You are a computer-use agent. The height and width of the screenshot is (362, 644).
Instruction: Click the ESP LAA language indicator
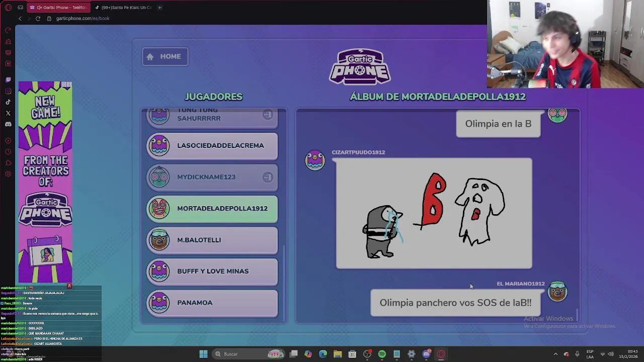(x=590, y=354)
